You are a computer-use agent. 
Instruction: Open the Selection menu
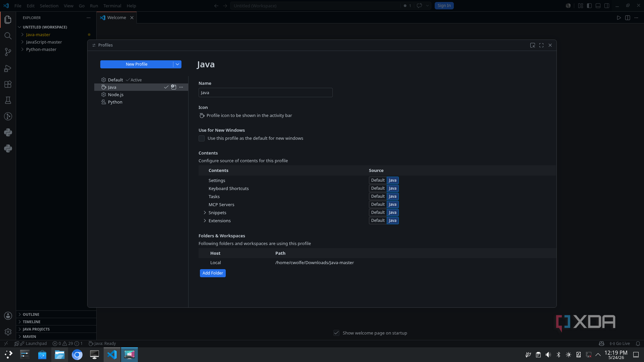pyautogui.click(x=49, y=5)
